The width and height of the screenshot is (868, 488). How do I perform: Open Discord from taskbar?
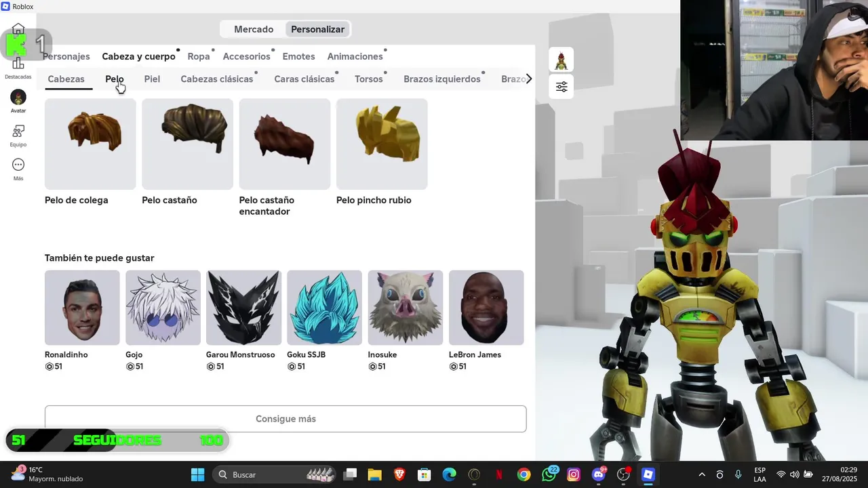(599, 474)
